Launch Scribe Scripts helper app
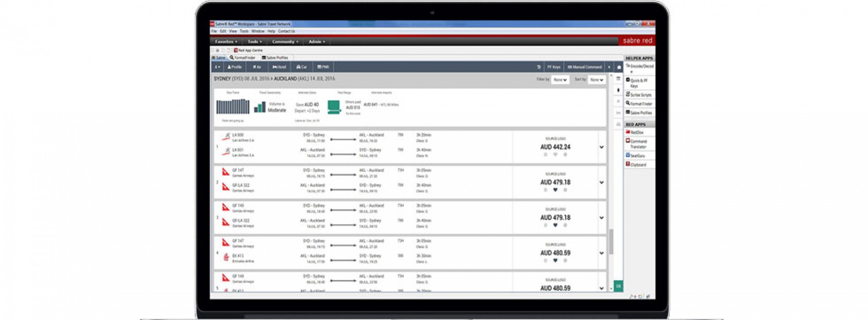 coord(640,95)
